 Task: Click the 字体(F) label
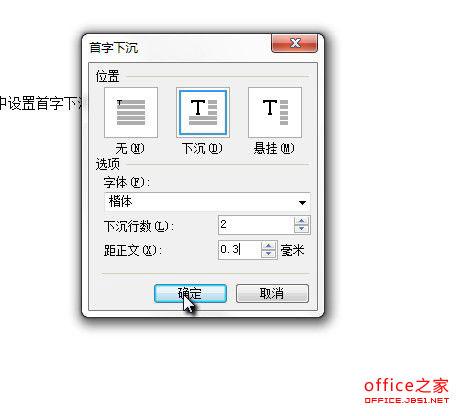(x=127, y=183)
